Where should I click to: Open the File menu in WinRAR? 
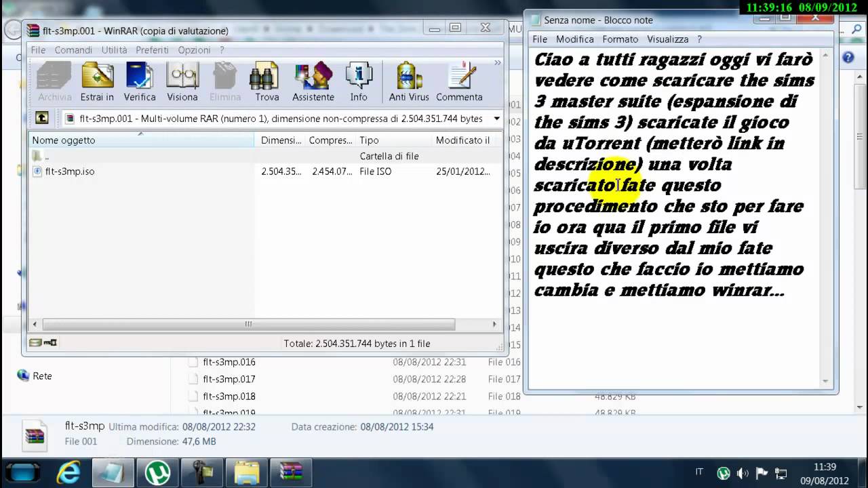coord(38,50)
